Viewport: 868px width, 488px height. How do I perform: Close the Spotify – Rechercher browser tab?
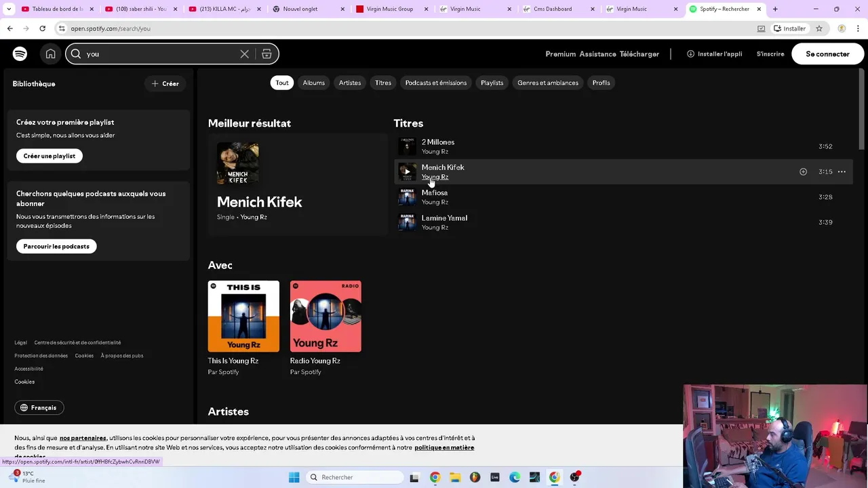(759, 9)
